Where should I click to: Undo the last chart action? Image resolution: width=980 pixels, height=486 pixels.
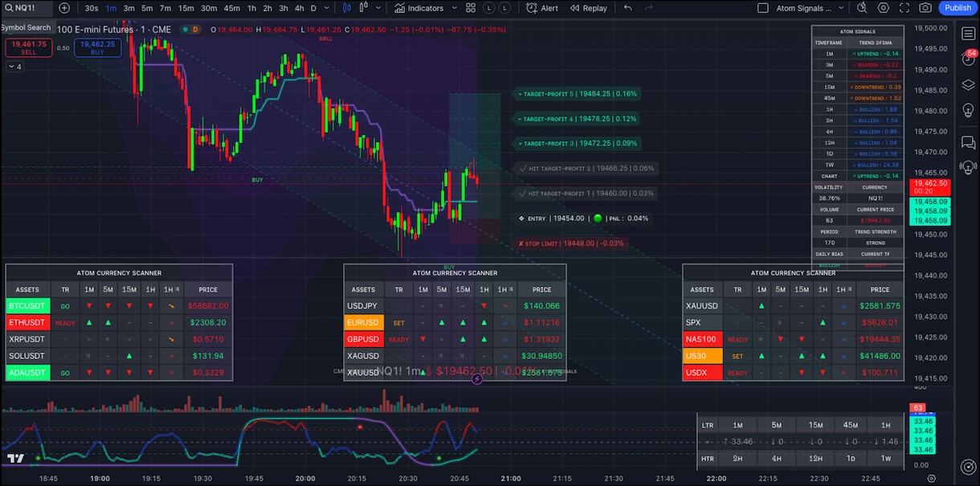pos(628,8)
